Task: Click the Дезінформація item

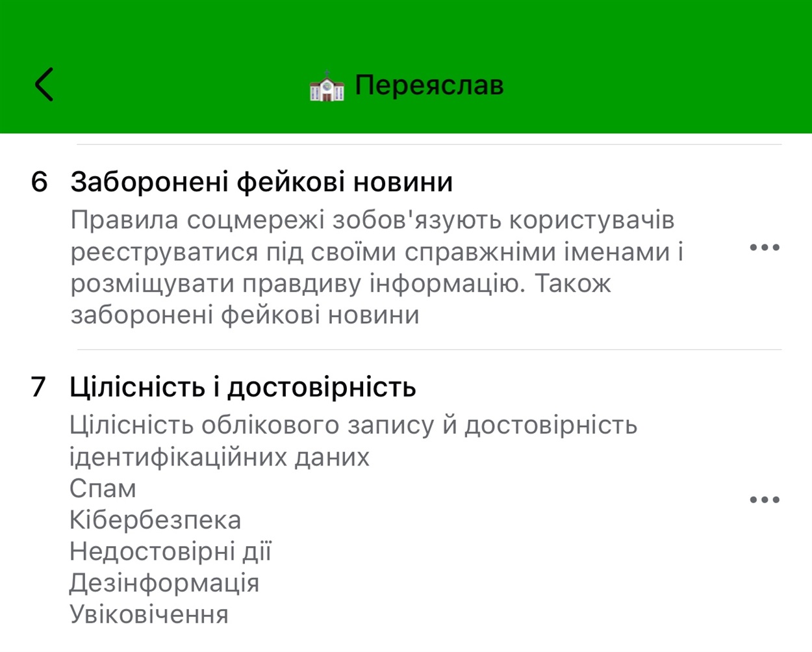Action: click(164, 583)
